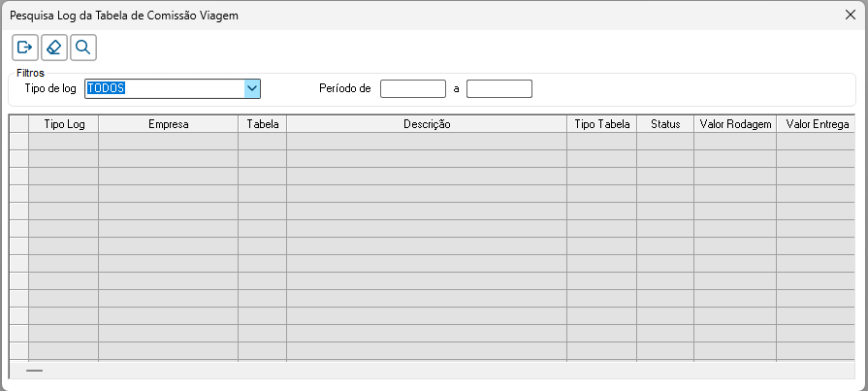
Task: Click first row's Descrição cell
Action: tap(427, 142)
